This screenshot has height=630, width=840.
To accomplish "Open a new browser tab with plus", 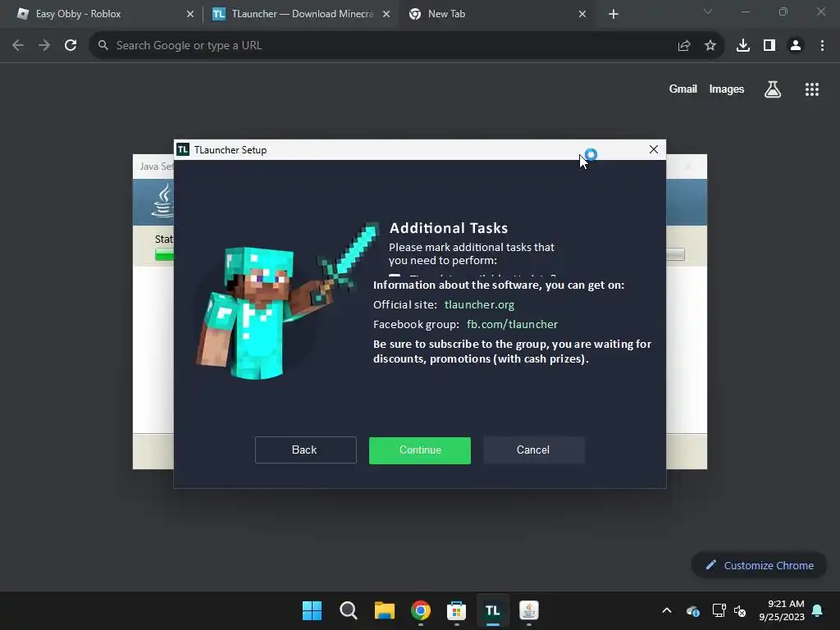I will click(x=614, y=15).
